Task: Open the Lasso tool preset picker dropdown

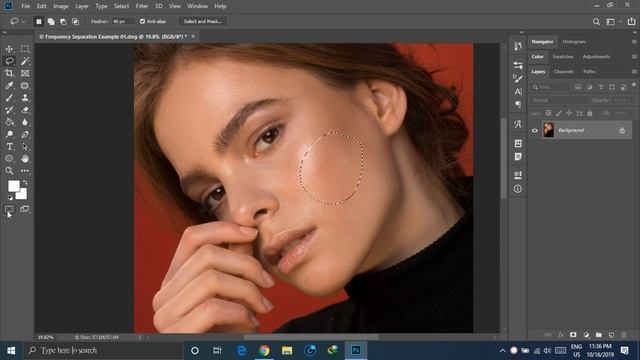Action: tap(24, 21)
